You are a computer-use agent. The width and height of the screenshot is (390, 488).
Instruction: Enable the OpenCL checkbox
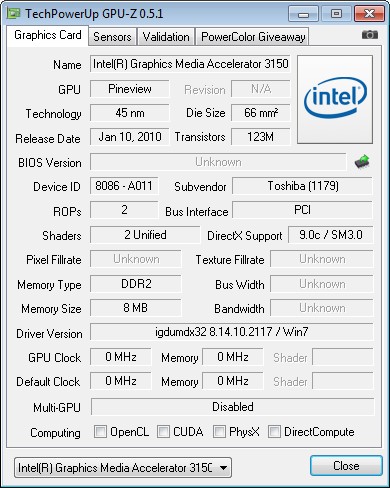(100, 431)
